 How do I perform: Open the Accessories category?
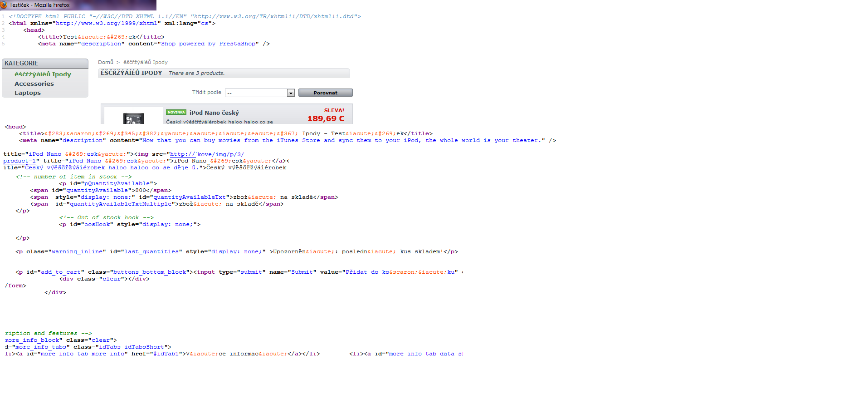tap(34, 84)
